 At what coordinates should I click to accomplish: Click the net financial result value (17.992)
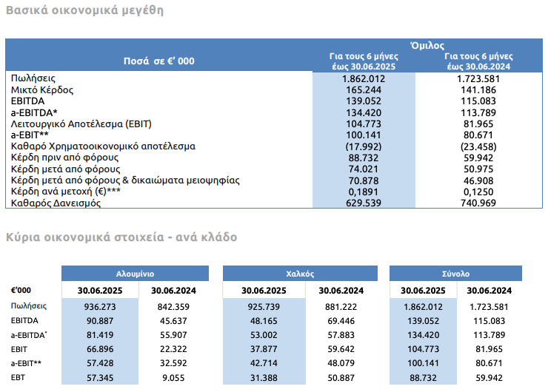(x=364, y=146)
